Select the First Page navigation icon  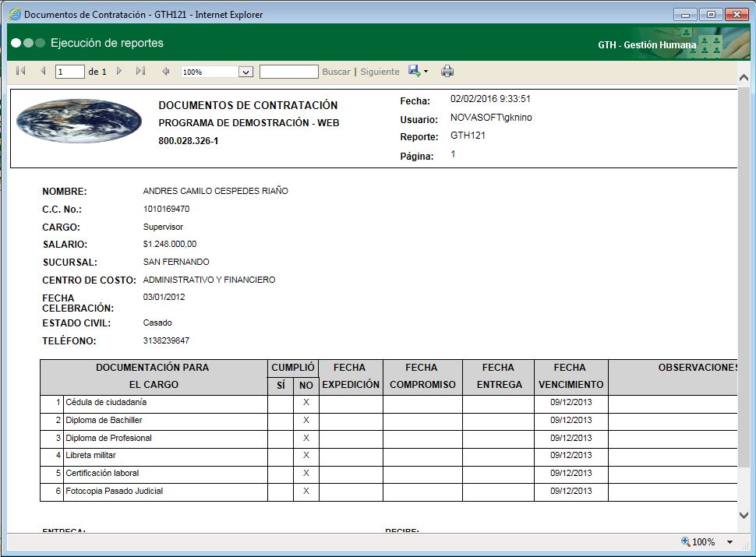pyautogui.click(x=19, y=71)
